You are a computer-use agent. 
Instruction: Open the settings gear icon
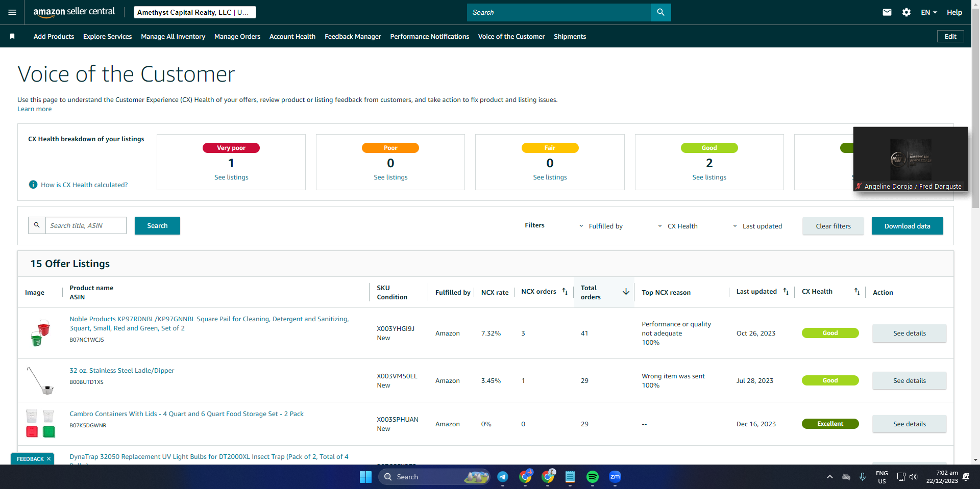(906, 12)
